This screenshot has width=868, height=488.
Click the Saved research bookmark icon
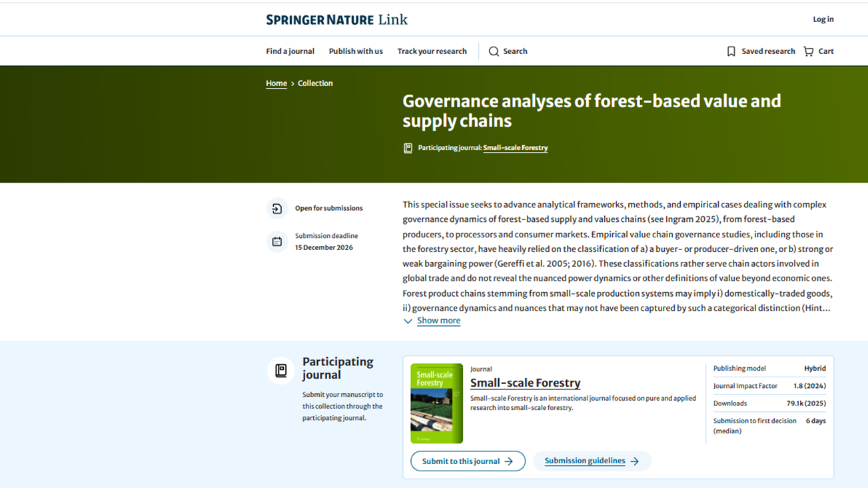coord(731,51)
